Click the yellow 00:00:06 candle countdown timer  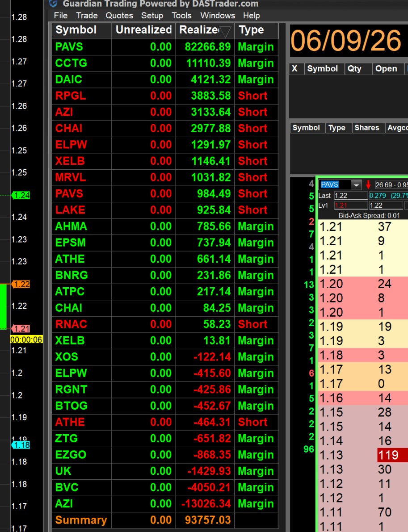click(26, 339)
